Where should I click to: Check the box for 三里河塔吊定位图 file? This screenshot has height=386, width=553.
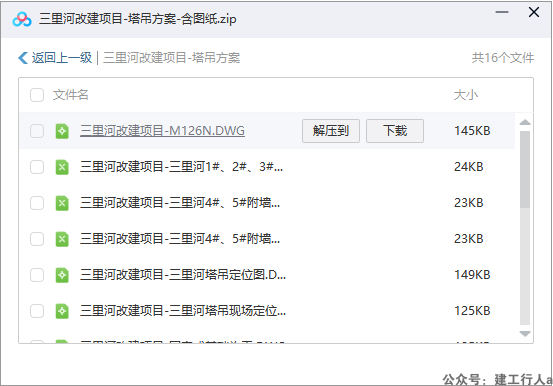pos(37,275)
